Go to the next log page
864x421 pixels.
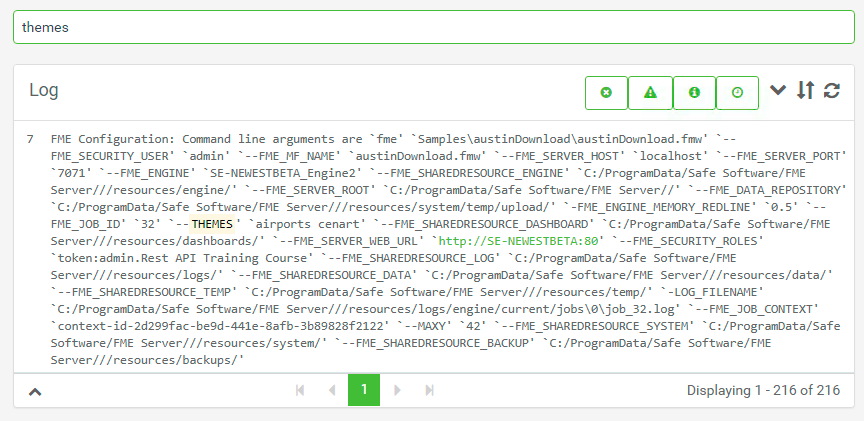397,390
